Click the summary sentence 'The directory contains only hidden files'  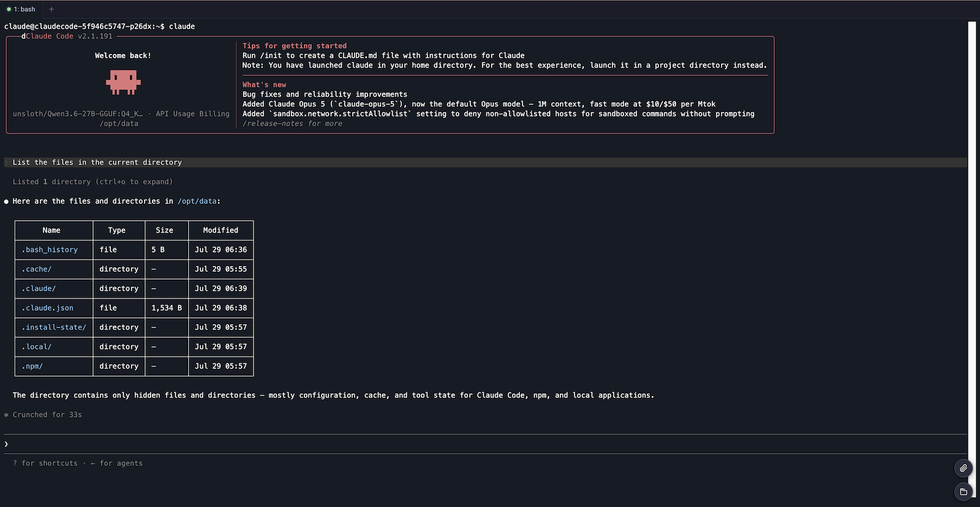pos(333,395)
